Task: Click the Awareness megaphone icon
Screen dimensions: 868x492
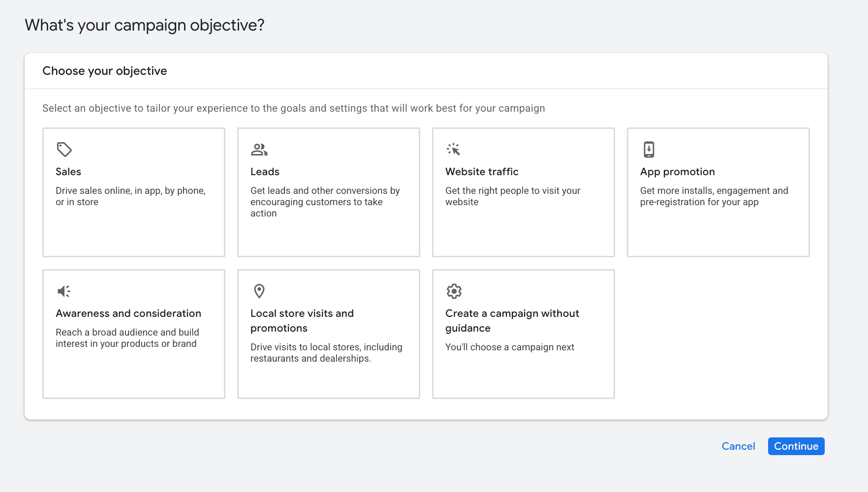Action: [64, 291]
